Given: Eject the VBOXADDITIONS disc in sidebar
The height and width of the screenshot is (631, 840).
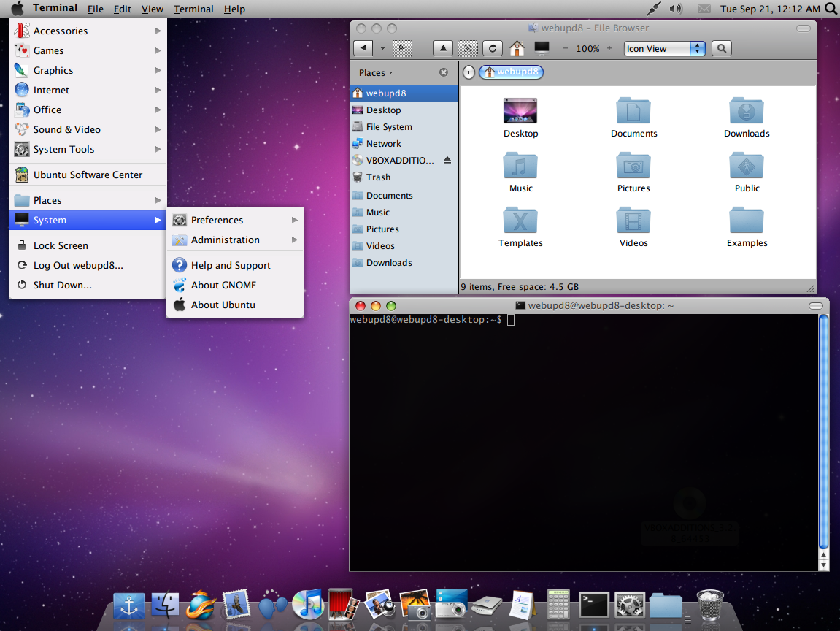Looking at the screenshot, I should coord(447,161).
